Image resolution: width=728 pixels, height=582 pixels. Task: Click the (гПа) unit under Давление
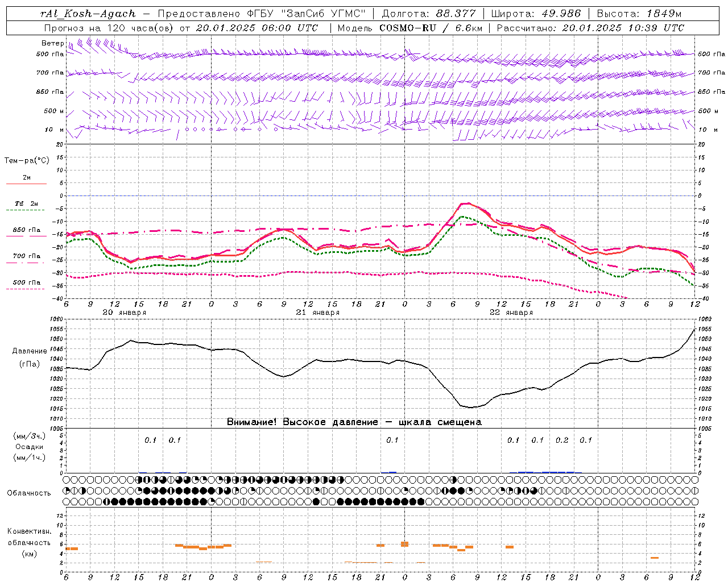coord(29,364)
